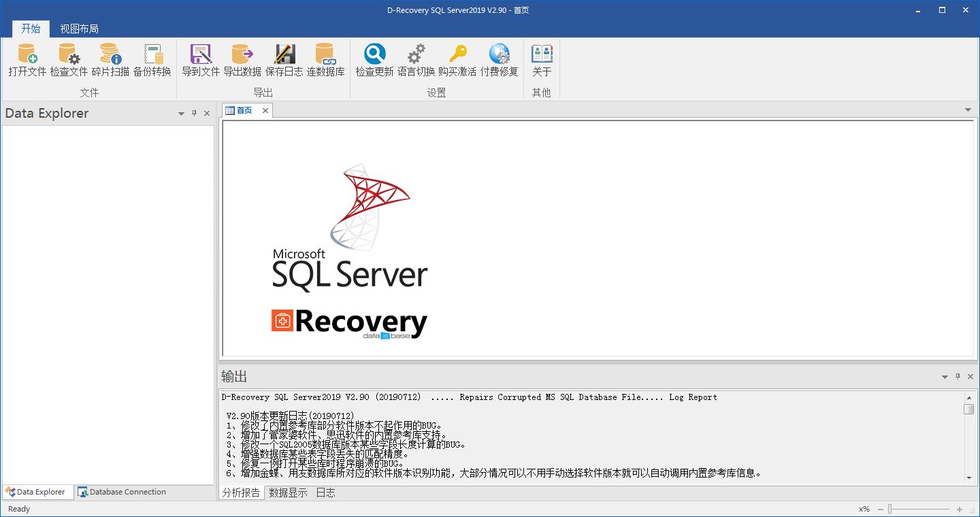Save logs using 保存日志 icon
This screenshot has height=517, width=980.
284,60
